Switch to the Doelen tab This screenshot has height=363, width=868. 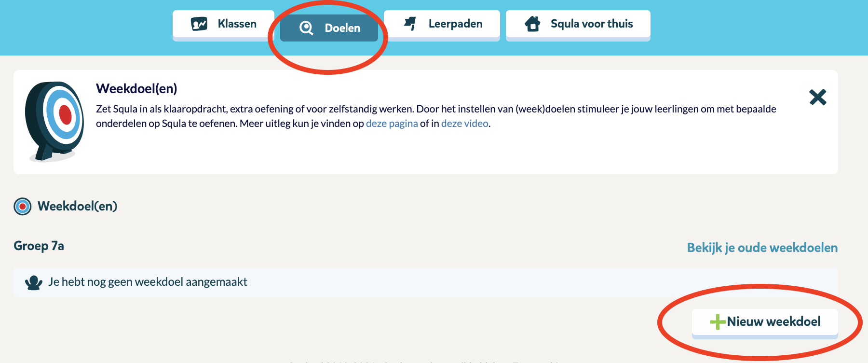(x=329, y=28)
